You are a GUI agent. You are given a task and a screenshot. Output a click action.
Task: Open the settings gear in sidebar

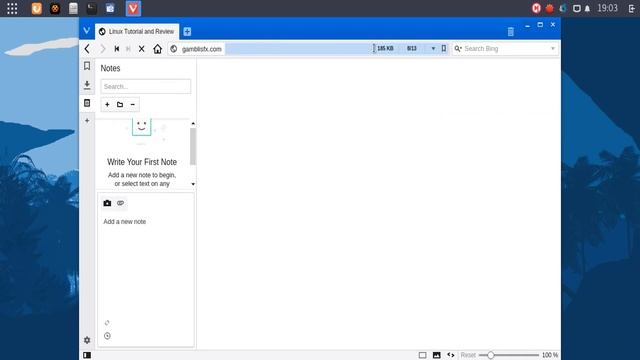pyautogui.click(x=87, y=340)
